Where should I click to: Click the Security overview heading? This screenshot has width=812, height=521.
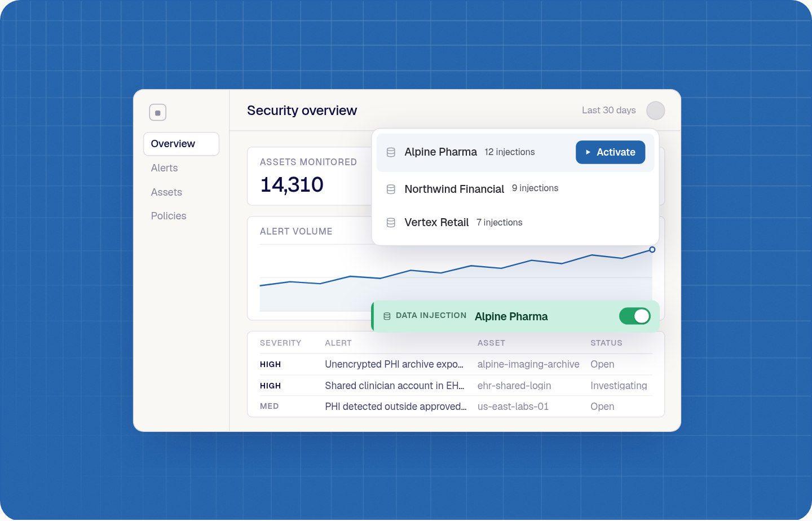click(302, 111)
